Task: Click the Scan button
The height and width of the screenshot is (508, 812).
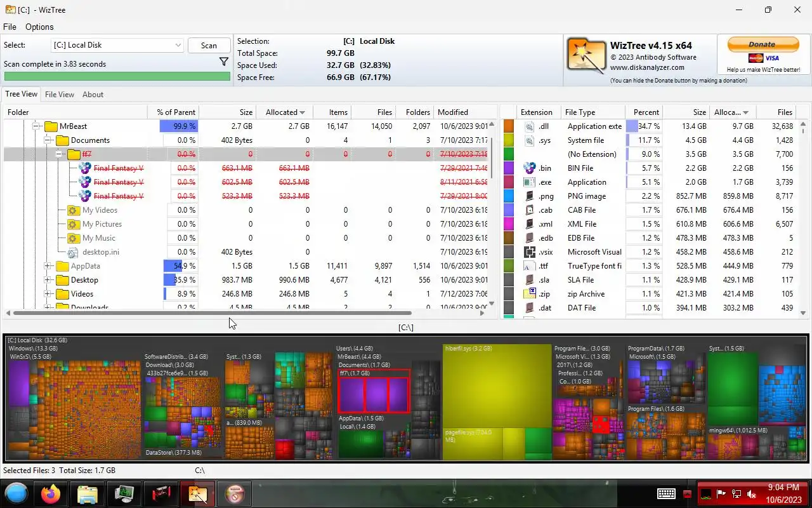Action: pyautogui.click(x=209, y=45)
